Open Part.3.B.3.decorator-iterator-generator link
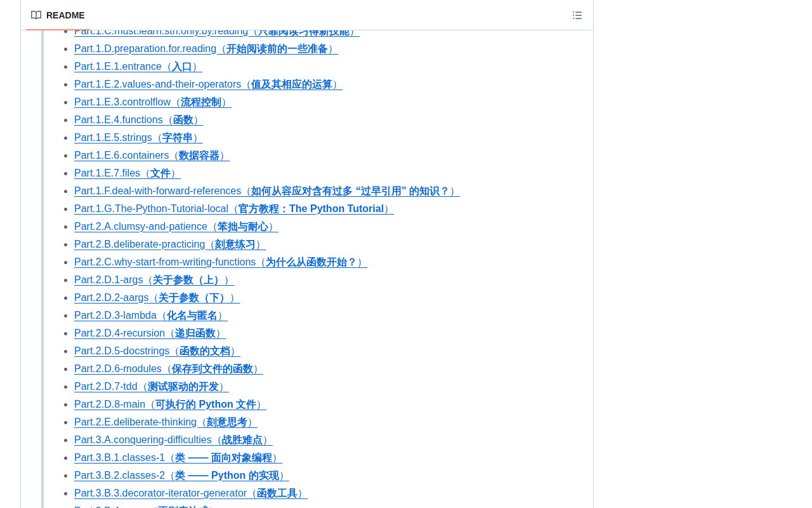The height and width of the screenshot is (508, 812). [x=191, y=493]
